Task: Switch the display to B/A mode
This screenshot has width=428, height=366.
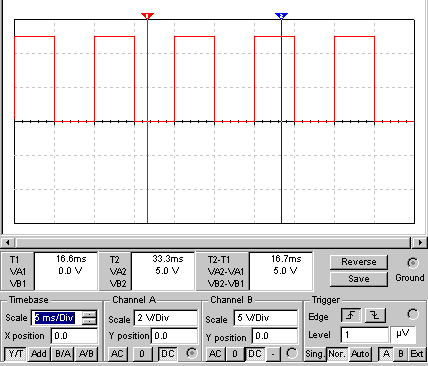Action: (x=63, y=354)
